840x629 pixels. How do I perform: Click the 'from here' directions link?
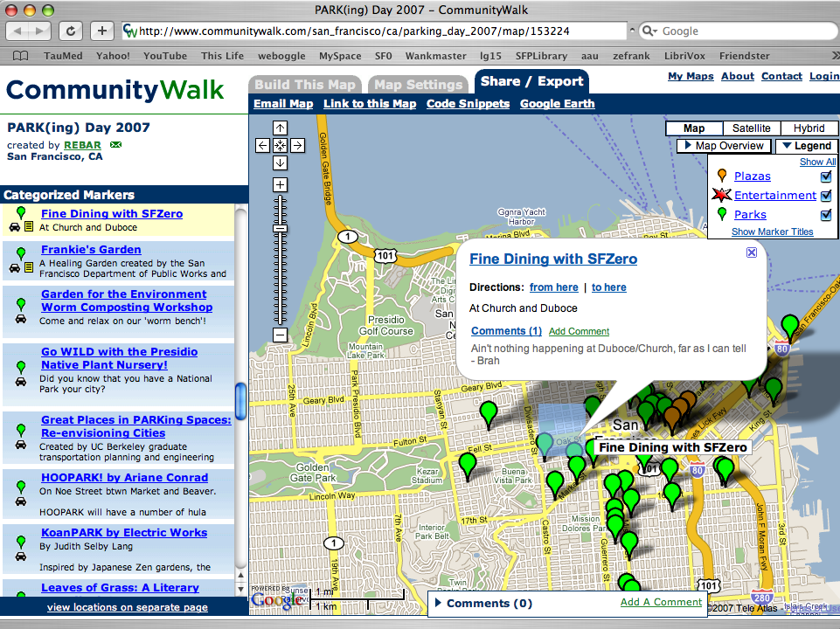point(553,287)
